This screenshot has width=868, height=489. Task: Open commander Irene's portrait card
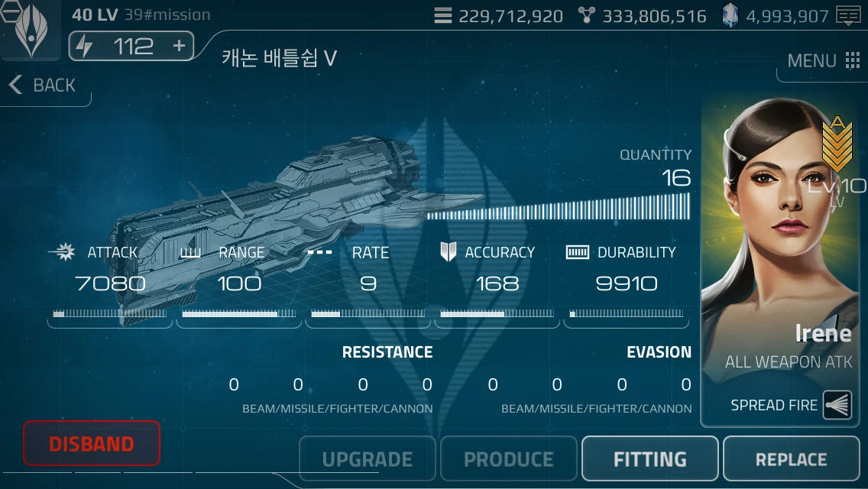tap(781, 261)
